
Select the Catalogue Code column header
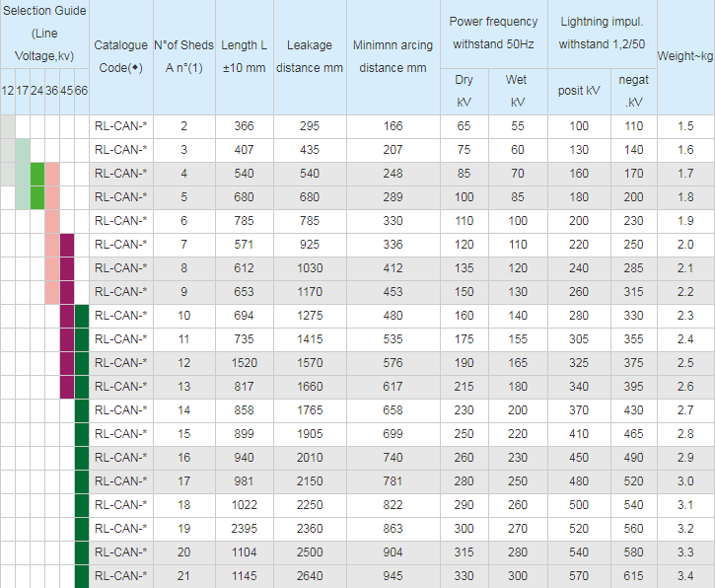tap(120, 57)
